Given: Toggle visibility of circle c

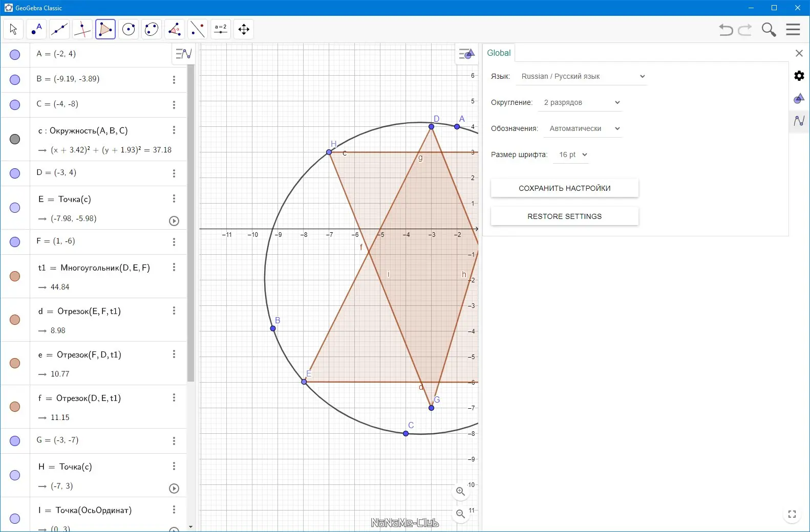Looking at the screenshot, I should tap(15, 139).
